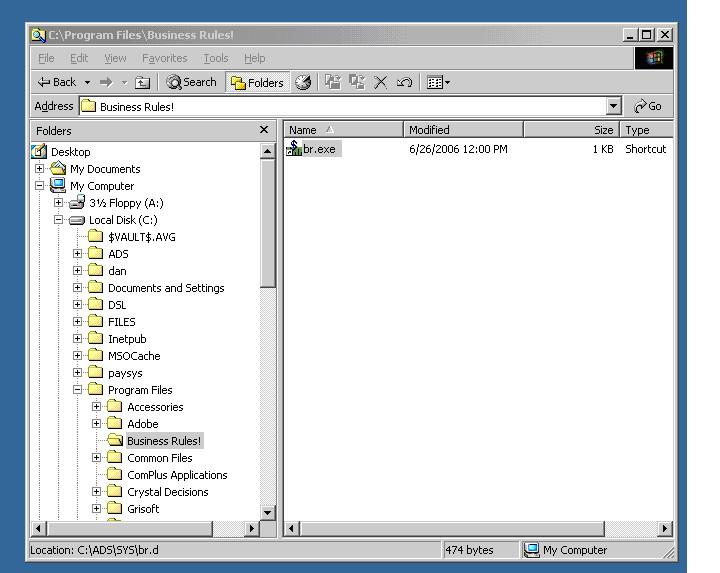Click the Move To toolbar icon
Image resolution: width=720 pixels, height=573 pixels.
click(333, 82)
